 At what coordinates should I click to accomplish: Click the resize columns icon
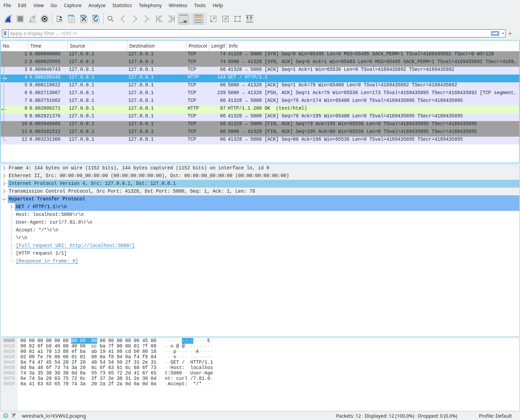[x=250, y=19]
